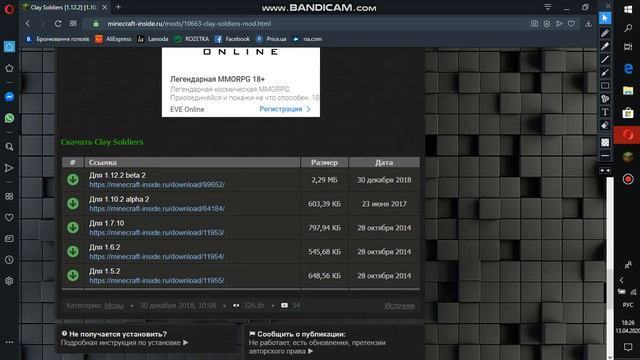Open the ria.com bookmark
Viewport: 640px width, 360px height.
307,39
